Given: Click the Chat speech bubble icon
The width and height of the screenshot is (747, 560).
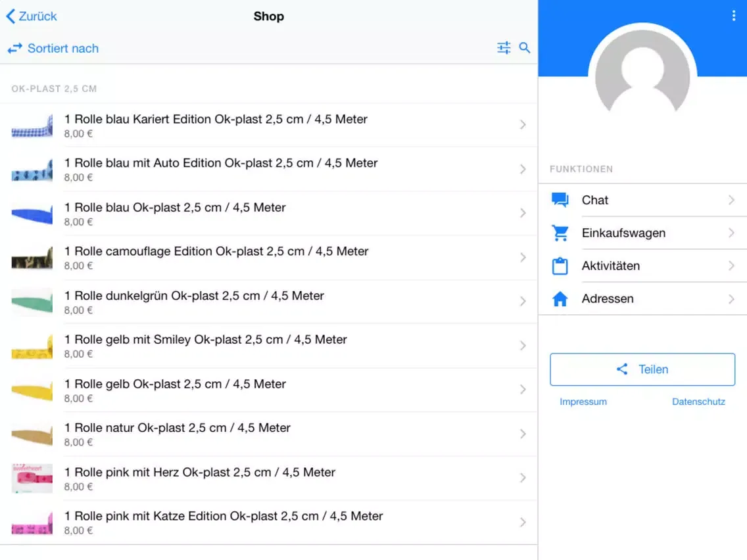Looking at the screenshot, I should pyautogui.click(x=560, y=200).
